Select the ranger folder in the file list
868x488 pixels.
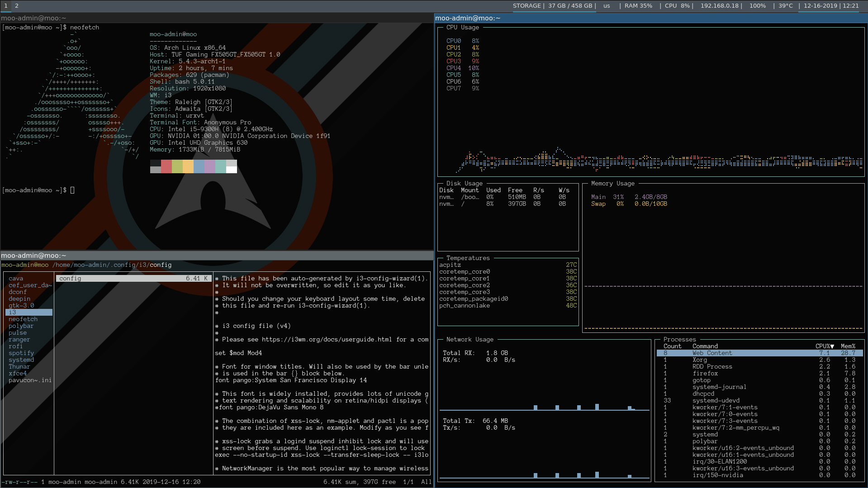(29, 340)
